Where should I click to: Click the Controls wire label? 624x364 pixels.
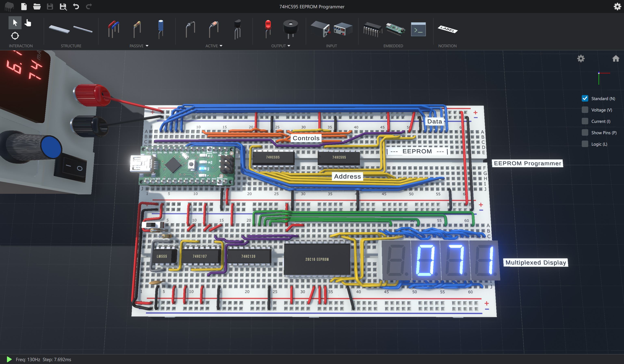306,138
